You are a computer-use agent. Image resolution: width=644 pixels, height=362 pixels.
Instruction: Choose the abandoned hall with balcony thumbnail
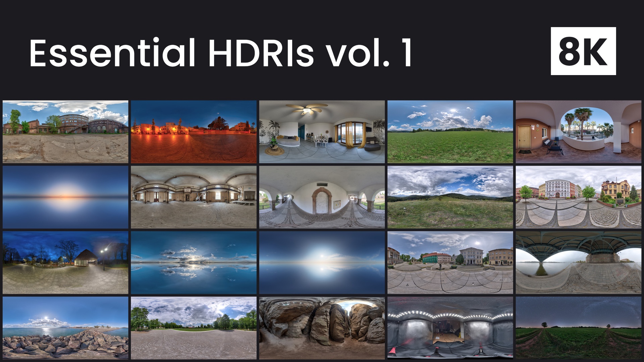point(194,197)
